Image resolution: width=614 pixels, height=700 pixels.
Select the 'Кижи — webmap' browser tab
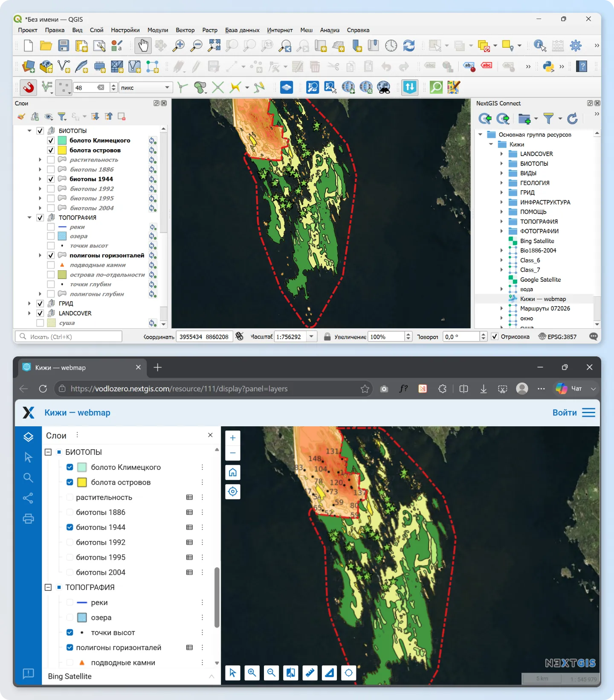click(82, 367)
